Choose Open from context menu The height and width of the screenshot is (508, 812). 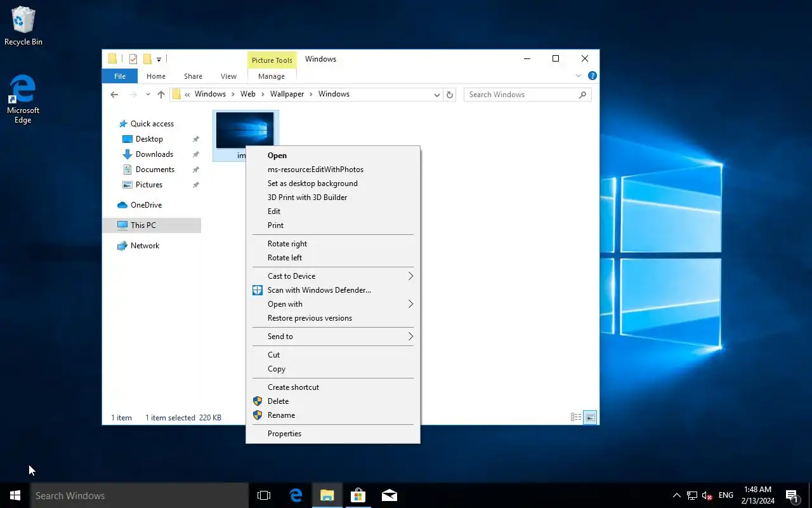pos(333,156)
